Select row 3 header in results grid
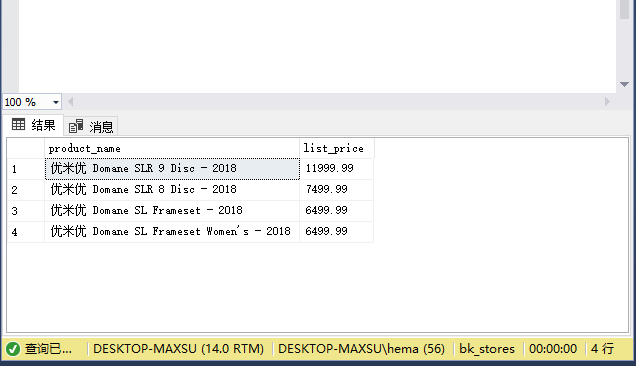Image resolution: width=636 pixels, height=366 pixels. pos(26,211)
